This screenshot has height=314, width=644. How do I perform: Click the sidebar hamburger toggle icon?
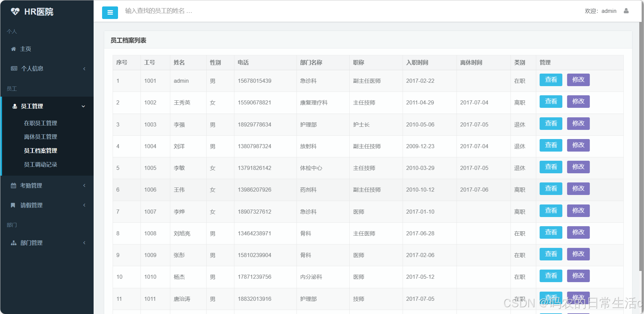pos(110,12)
